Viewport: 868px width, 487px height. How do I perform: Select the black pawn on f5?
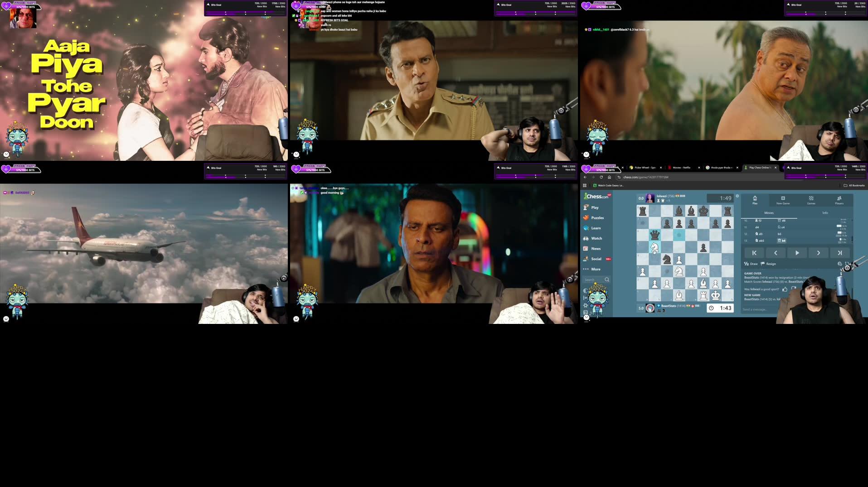click(703, 247)
